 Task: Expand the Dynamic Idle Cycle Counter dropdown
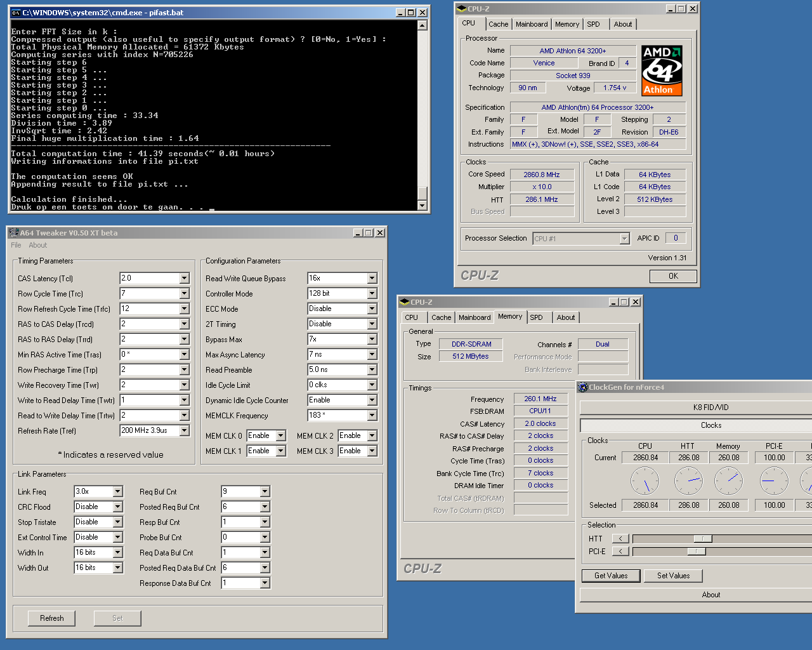372,400
